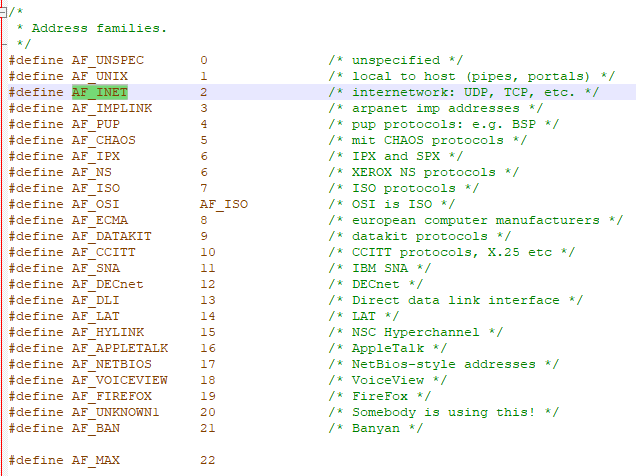Select the AF_CHAOS identifier
This screenshot has width=636, height=476.
click(x=103, y=140)
